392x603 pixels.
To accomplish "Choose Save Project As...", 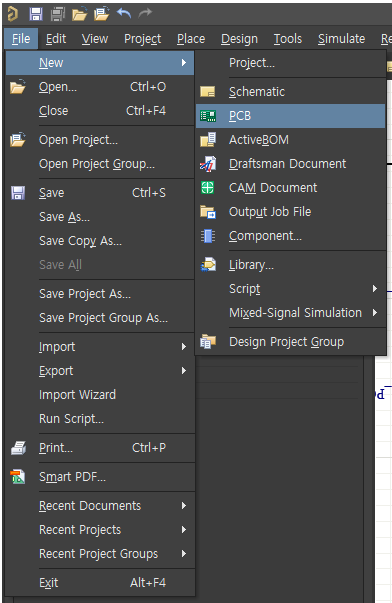I will [x=100, y=294].
